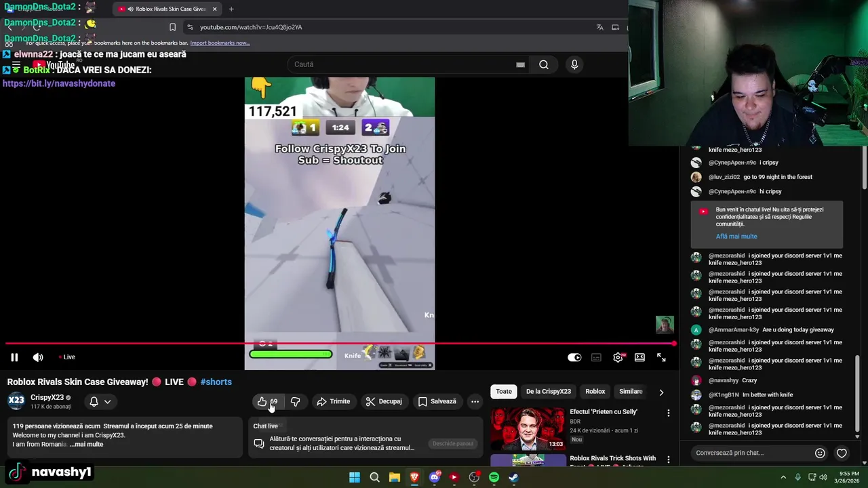Viewport: 868px width, 488px height.
Task: Jump to the Live indicator
Action: (x=66, y=357)
